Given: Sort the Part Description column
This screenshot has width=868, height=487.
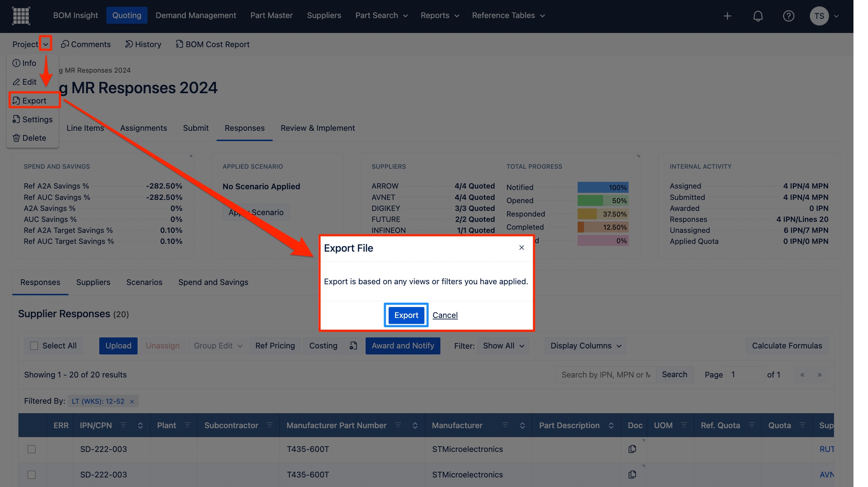Looking at the screenshot, I should [611, 425].
